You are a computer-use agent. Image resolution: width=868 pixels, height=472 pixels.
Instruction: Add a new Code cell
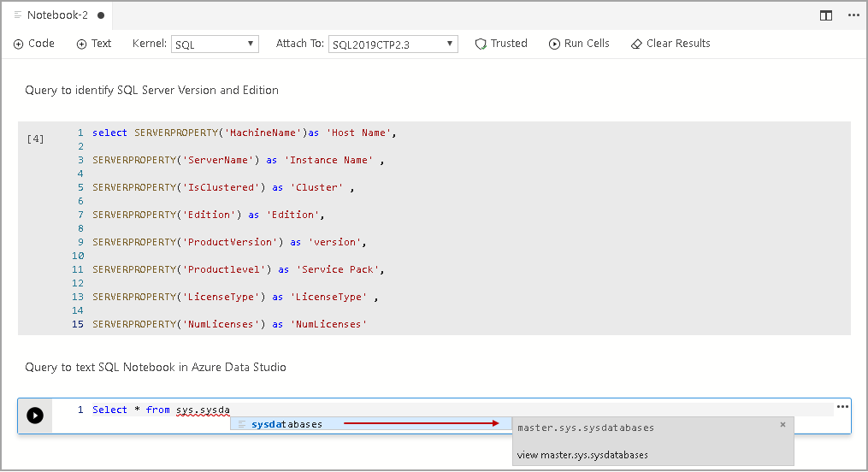(34, 44)
